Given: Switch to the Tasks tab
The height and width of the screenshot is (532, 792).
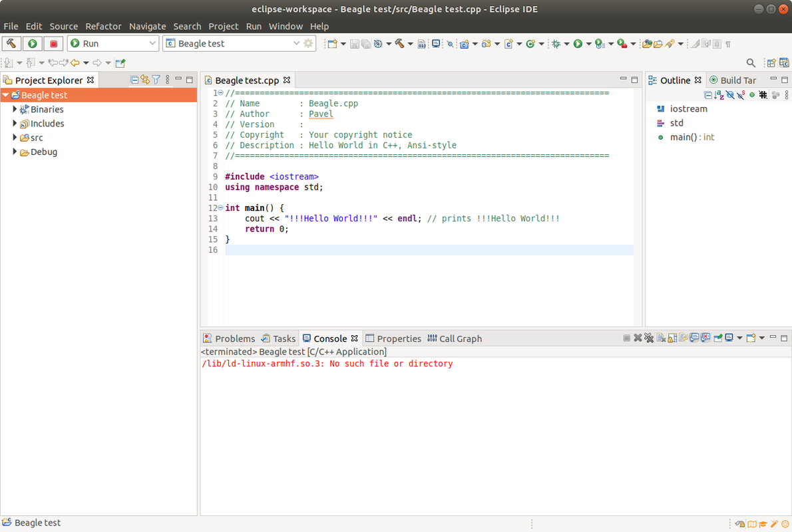Looking at the screenshot, I should pyautogui.click(x=278, y=338).
